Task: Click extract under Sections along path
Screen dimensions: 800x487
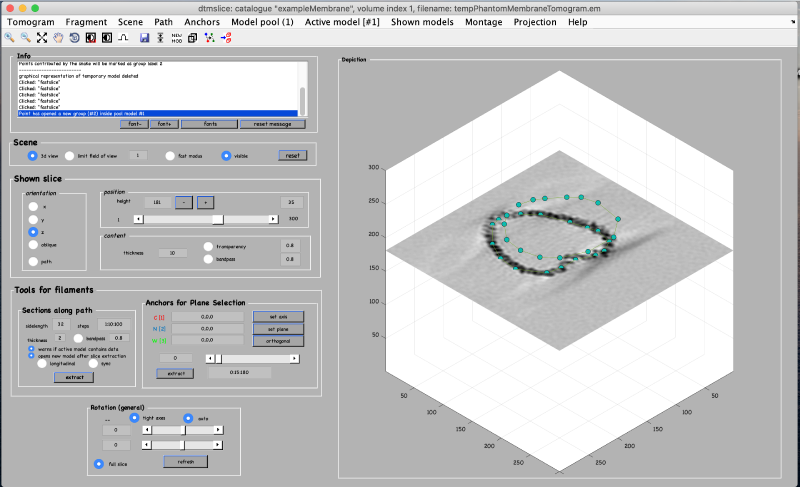Action: click(x=74, y=377)
